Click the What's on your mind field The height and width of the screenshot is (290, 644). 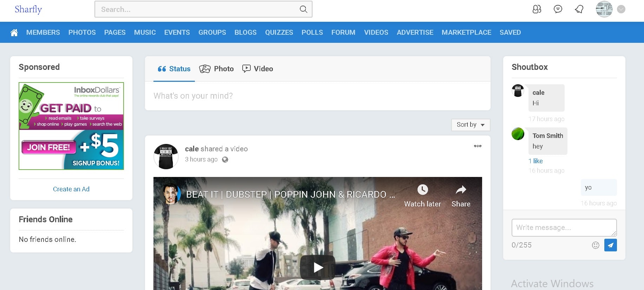tap(317, 96)
